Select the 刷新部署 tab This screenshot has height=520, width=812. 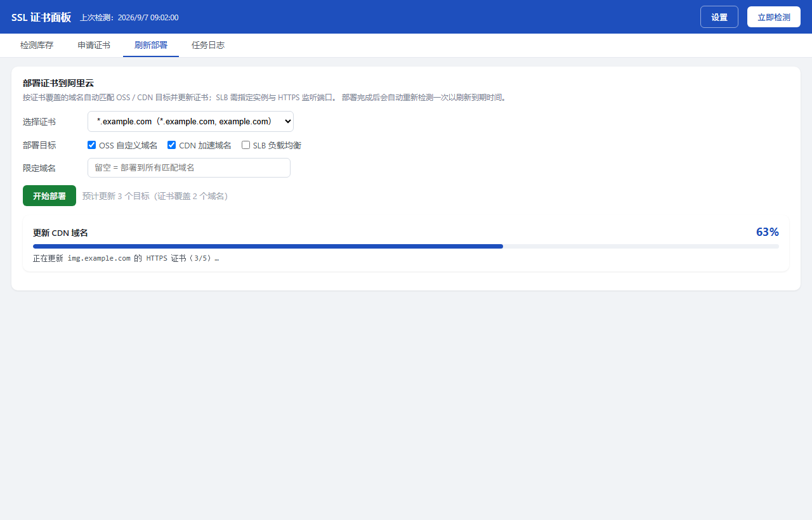pos(151,45)
